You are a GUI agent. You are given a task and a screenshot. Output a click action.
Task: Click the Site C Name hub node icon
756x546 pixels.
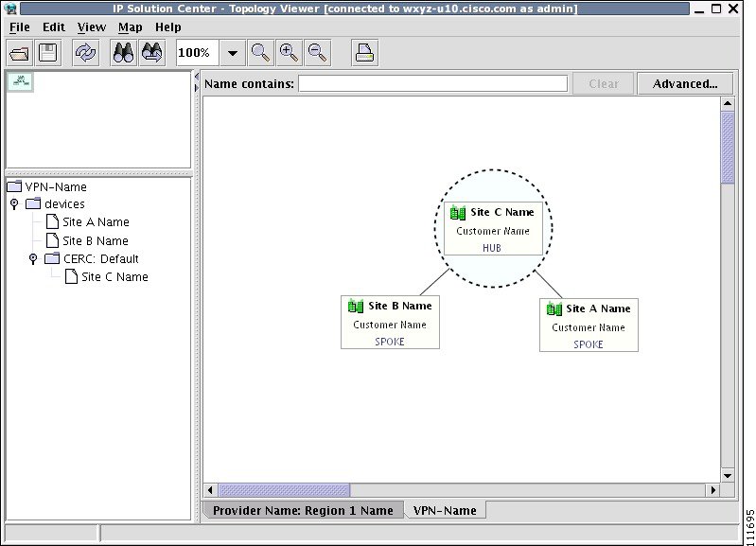[458, 213]
